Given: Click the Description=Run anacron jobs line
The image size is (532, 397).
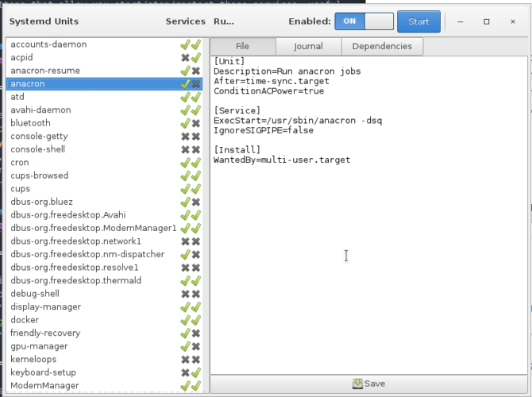Looking at the screenshot, I should pos(287,71).
